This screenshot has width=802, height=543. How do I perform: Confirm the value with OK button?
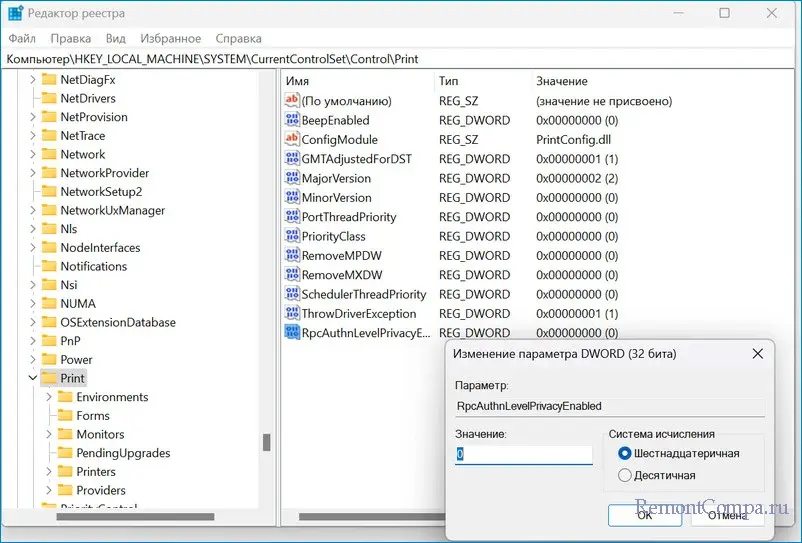point(644,515)
